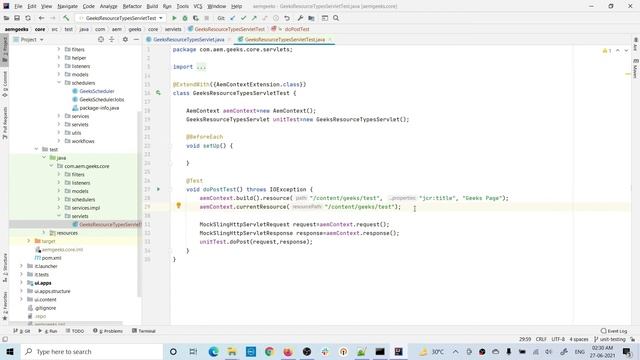
Task: Switch to GeeksResourceTypesServlet.java tab
Action: pyautogui.click(x=189, y=40)
